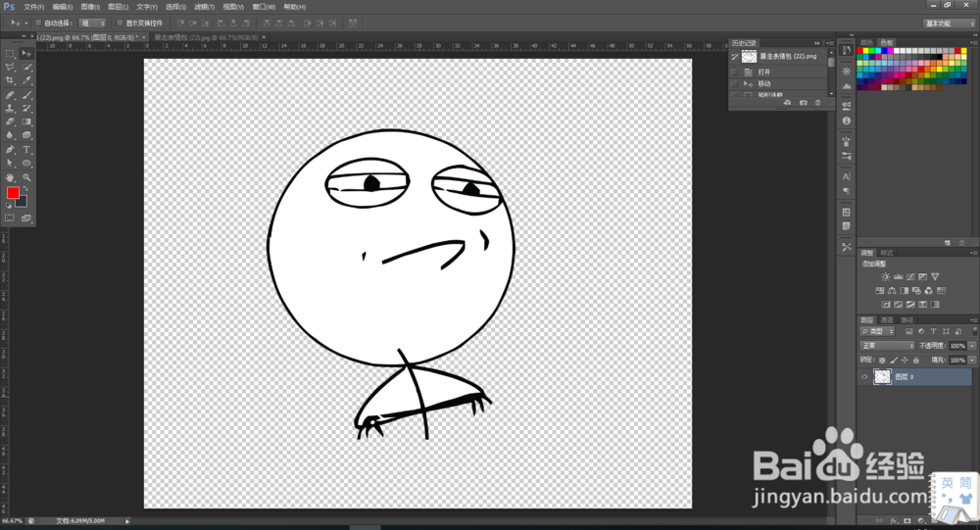
Task: Open the Info panel icon
Action: click(847, 120)
